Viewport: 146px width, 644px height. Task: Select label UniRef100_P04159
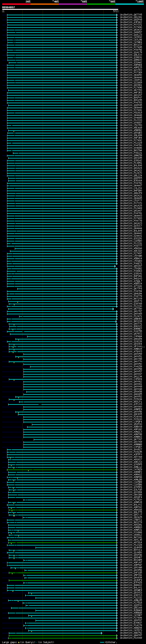(131, 367)
